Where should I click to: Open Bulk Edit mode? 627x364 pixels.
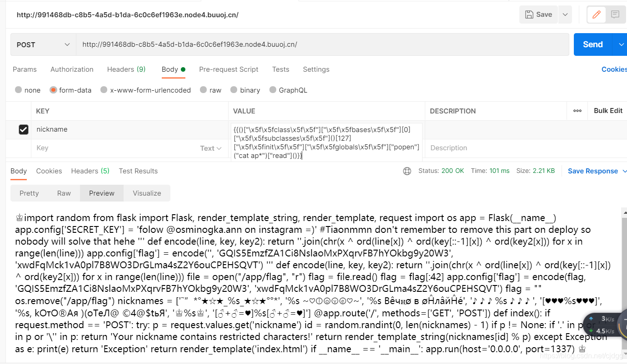(x=608, y=111)
